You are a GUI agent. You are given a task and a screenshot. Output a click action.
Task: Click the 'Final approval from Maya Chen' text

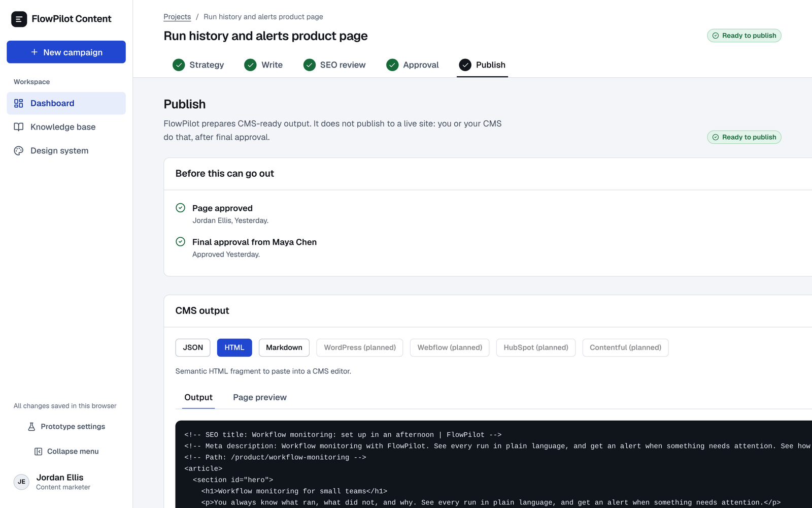pos(254,242)
